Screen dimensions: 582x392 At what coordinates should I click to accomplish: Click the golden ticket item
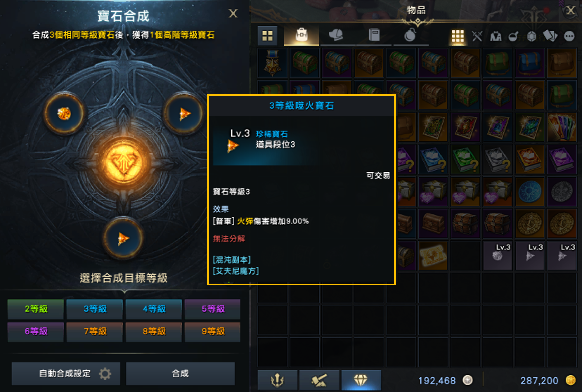[433, 255]
